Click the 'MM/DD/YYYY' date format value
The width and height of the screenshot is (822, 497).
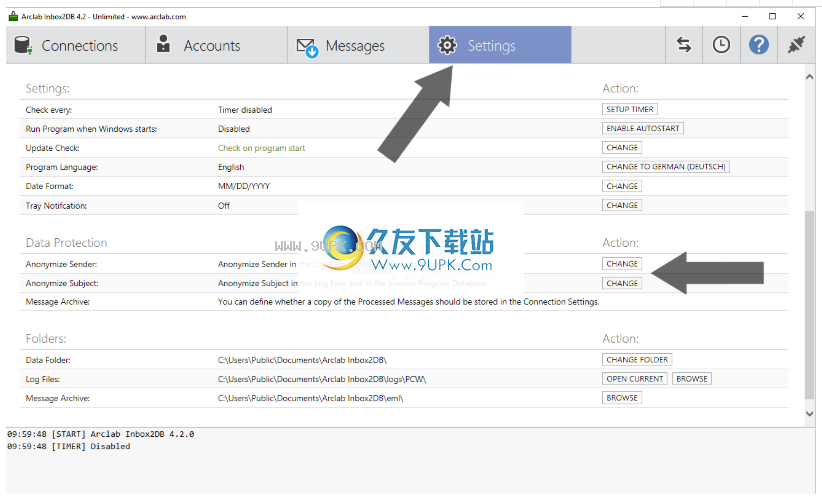(244, 186)
